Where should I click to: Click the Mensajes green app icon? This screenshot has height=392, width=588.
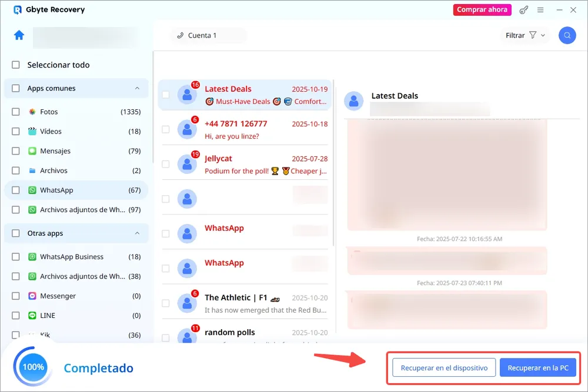click(x=33, y=151)
